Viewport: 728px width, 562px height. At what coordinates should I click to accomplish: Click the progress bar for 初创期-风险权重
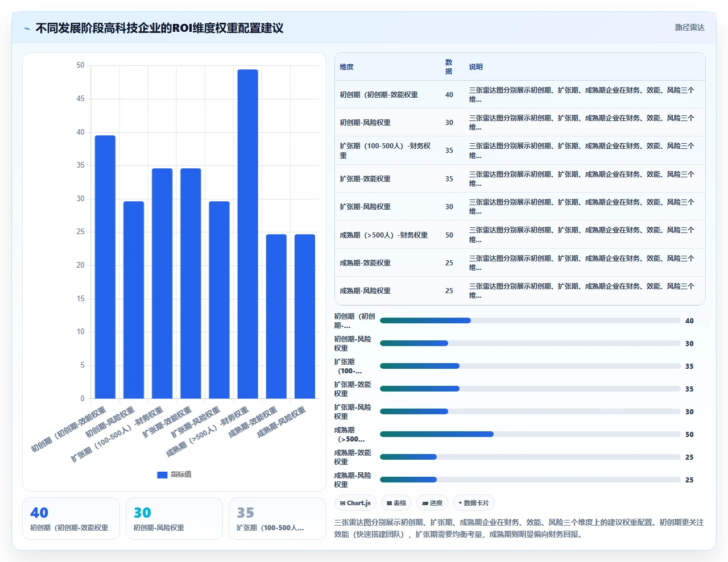(x=530, y=343)
